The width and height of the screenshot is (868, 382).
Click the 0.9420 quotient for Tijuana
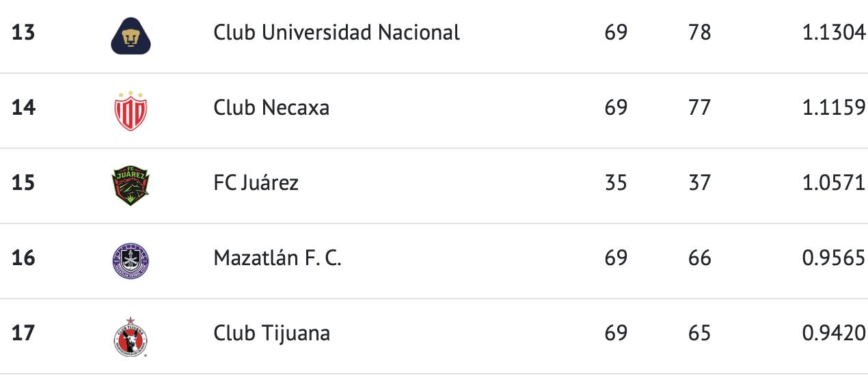(x=834, y=333)
